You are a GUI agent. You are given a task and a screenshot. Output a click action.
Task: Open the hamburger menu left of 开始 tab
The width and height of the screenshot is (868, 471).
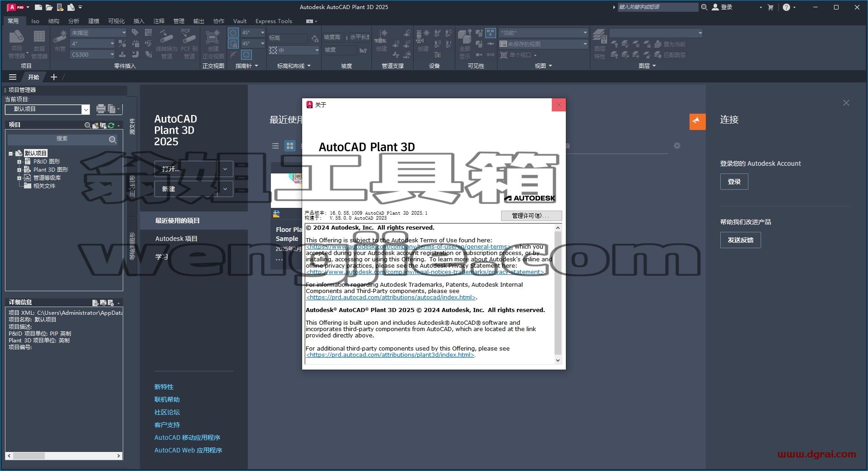point(13,77)
